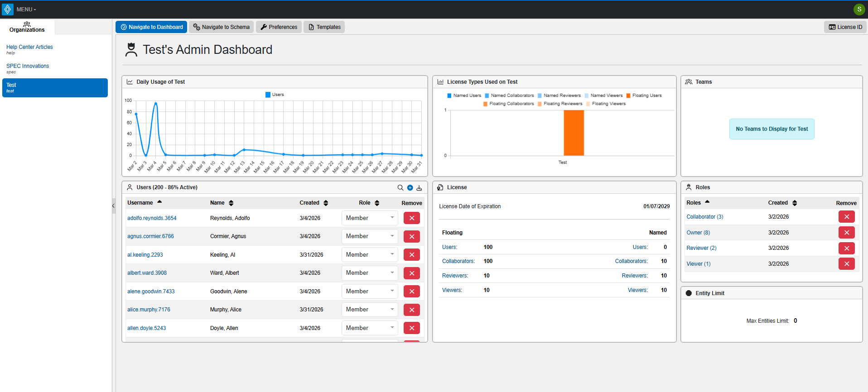Select SPEC Innovations organization
The image size is (868, 392).
tap(28, 66)
